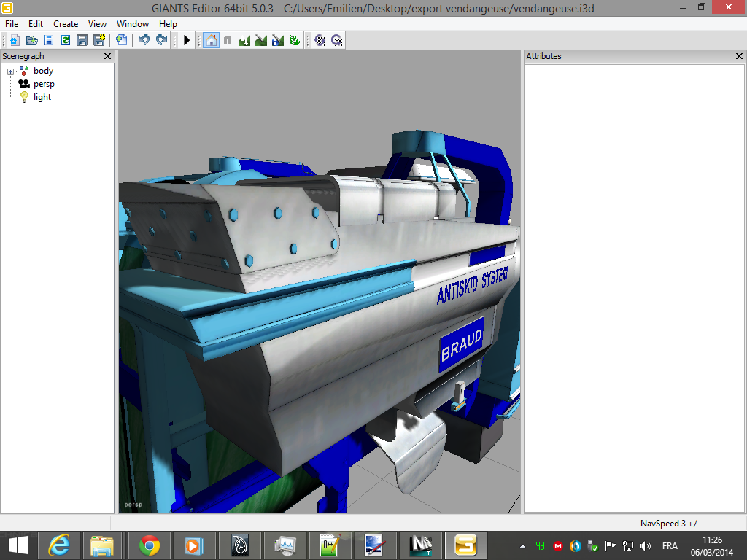Open a file with the folder icon
The height and width of the screenshot is (560, 747).
[32, 41]
